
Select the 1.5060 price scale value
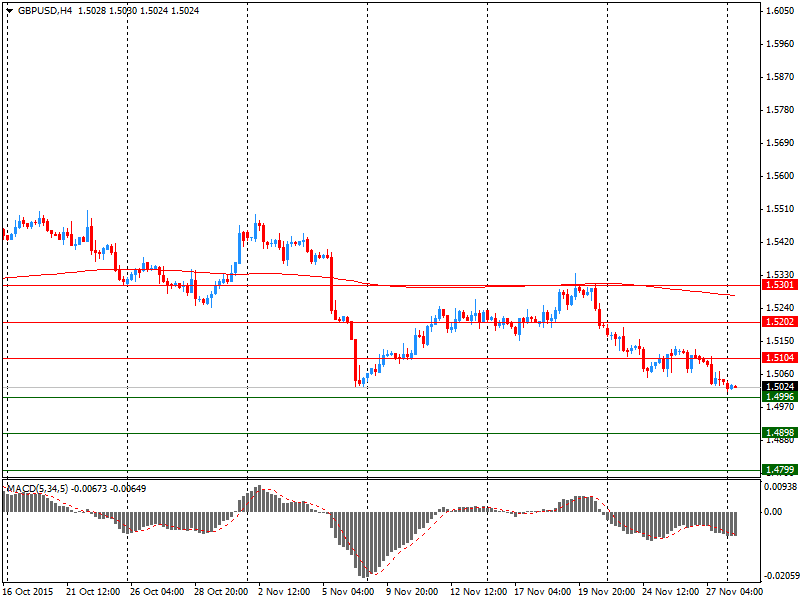point(780,373)
